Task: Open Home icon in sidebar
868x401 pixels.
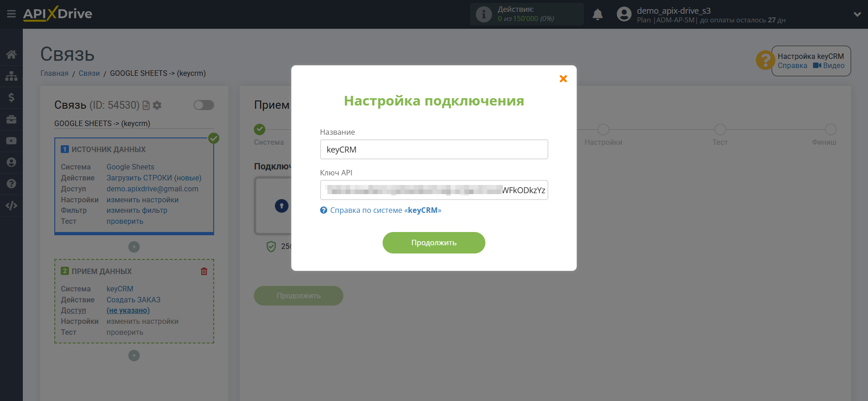Action: [x=11, y=54]
